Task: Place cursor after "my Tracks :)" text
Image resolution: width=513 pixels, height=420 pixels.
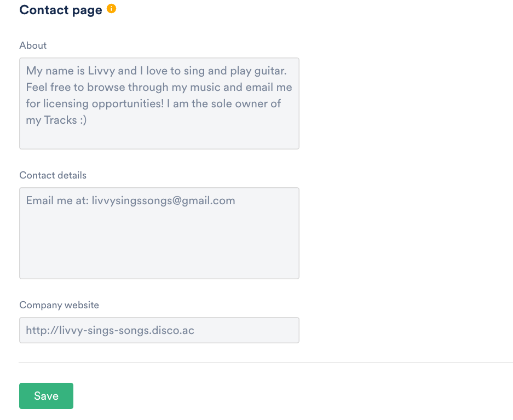Action: point(88,120)
